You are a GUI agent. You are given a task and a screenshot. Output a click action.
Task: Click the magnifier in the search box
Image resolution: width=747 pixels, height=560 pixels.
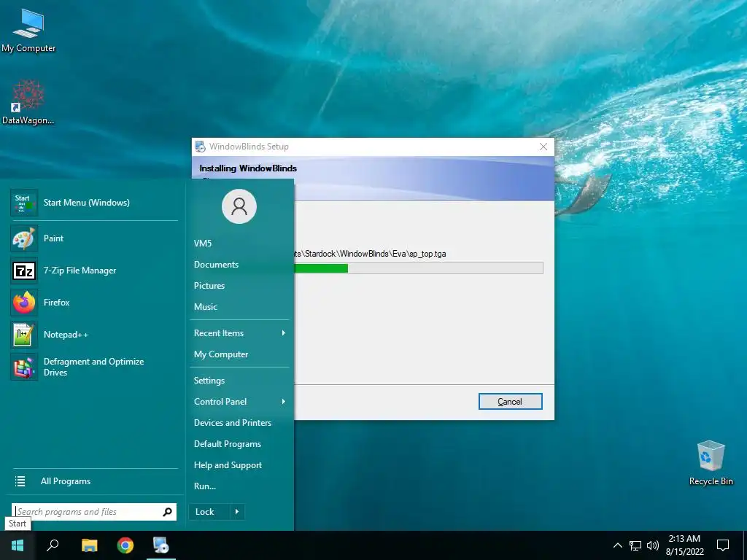point(167,512)
